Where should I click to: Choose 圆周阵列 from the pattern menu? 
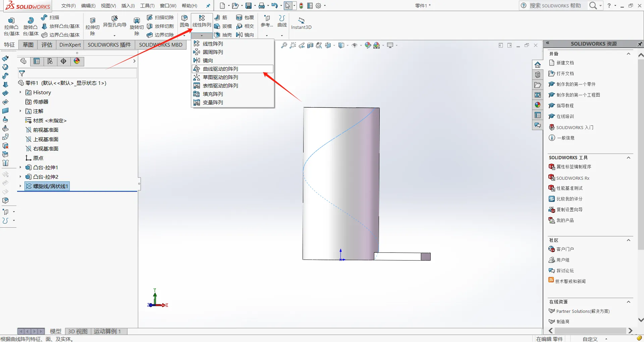(x=233, y=52)
